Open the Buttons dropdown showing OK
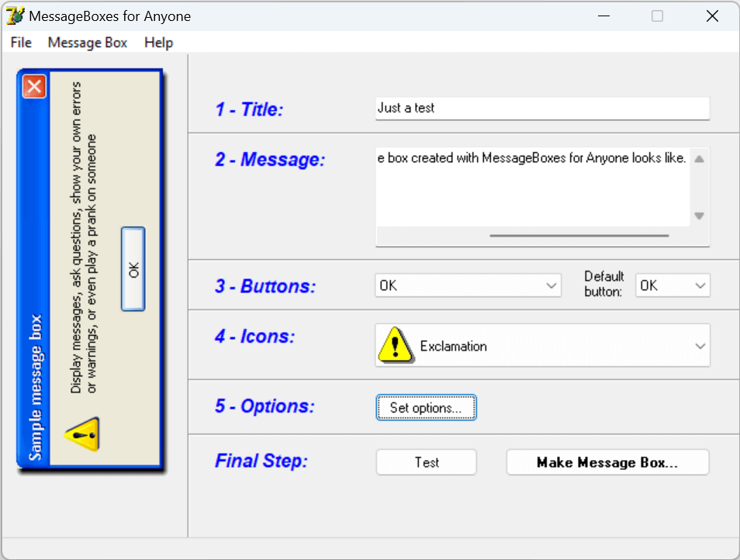This screenshot has height=560, width=740. (469, 285)
